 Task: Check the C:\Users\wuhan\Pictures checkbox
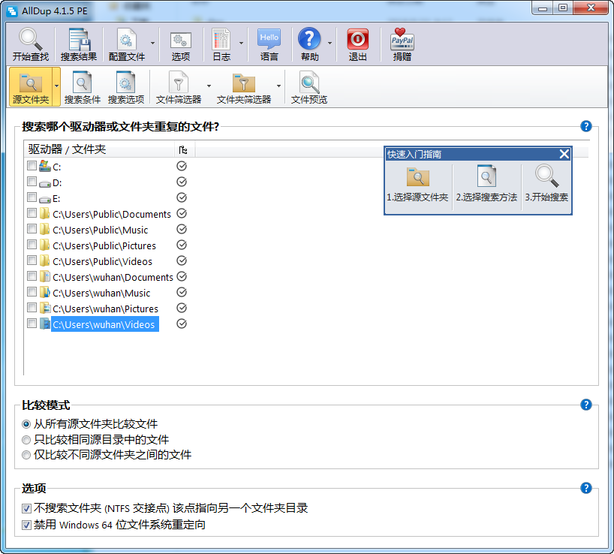click(32, 307)
